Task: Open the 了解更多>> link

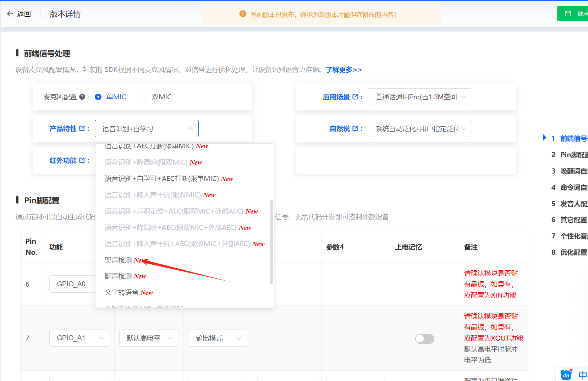Action: coord(343,70)
